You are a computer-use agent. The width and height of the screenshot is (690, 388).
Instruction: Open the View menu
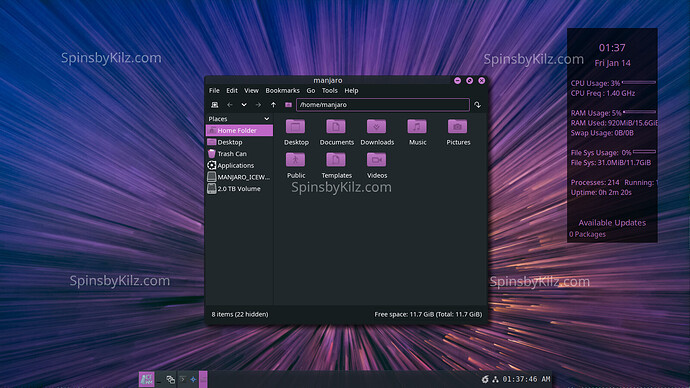251,91
